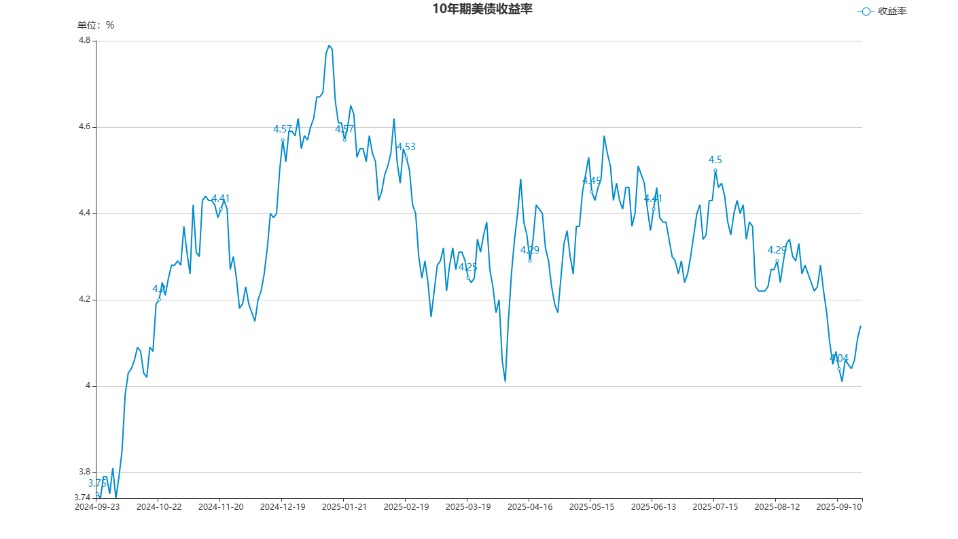Select the 4.45 data point label

(x=591, y=181)
